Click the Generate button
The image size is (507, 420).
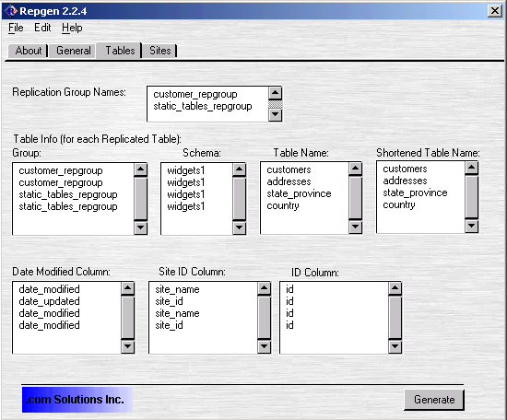[434, 400]
